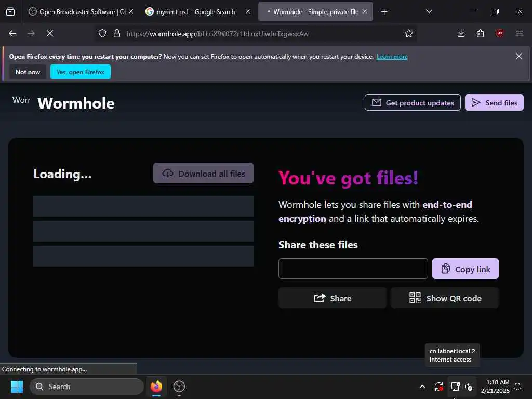Click Yes, open Firefox button
The image size is (532, 399).
pyautogui.click(x=81, y=72)
